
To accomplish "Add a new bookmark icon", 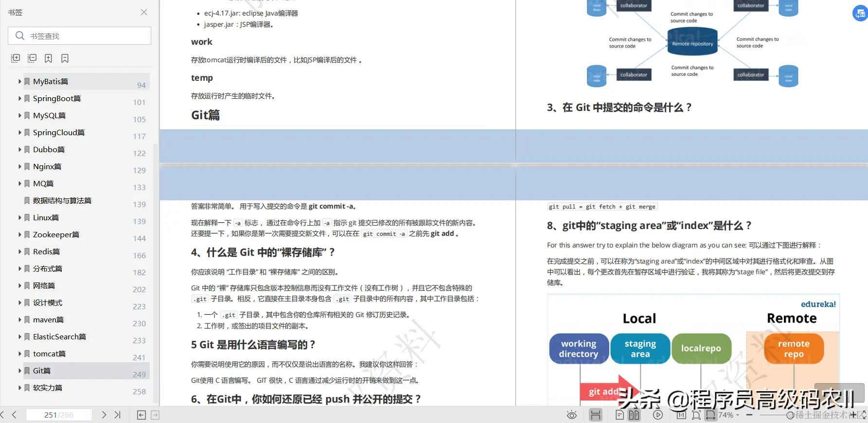I will 48,58.
